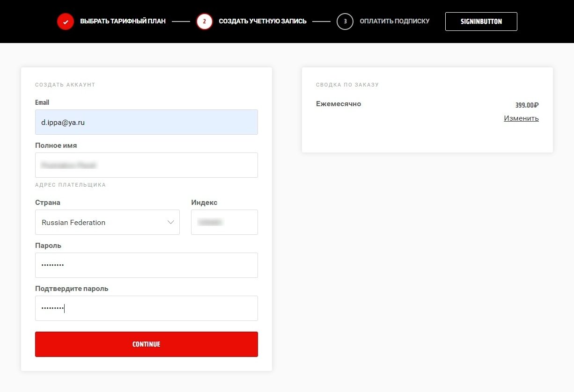Click the 'Индекс' postal code field
Screen dimensions: 574x392
224,222
